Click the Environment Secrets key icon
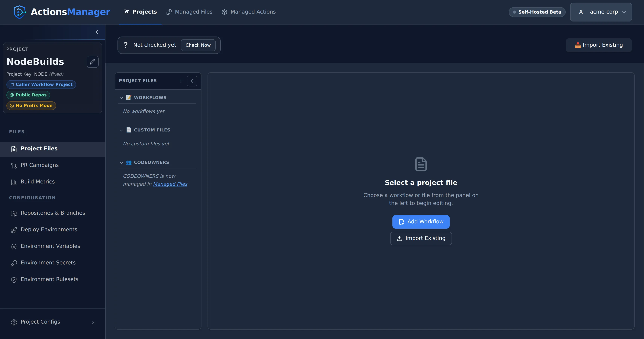The height and width of the screenshot is (339, 644). click(14, 263)
